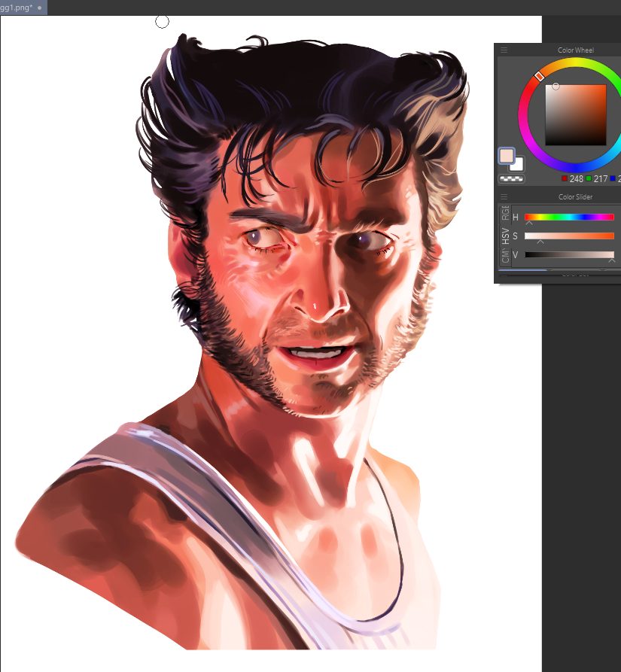Click the red value 248 readout

(x=576, y=178)
